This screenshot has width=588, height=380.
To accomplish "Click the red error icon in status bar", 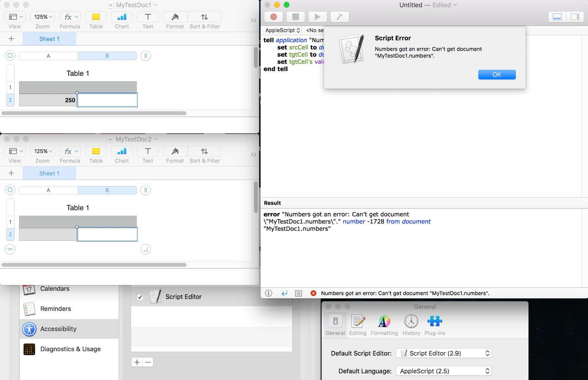I will pos(313,293).
